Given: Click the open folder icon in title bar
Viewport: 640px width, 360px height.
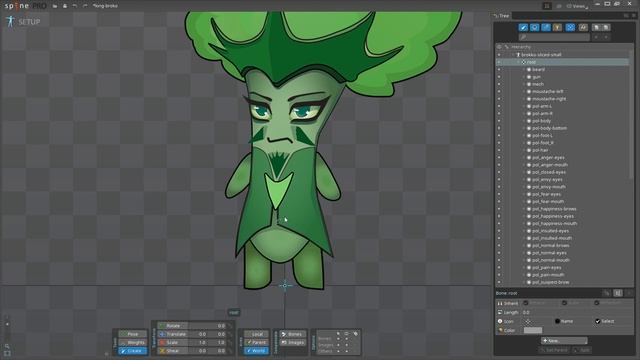Looking at the screenshot, I should [55, 6].
